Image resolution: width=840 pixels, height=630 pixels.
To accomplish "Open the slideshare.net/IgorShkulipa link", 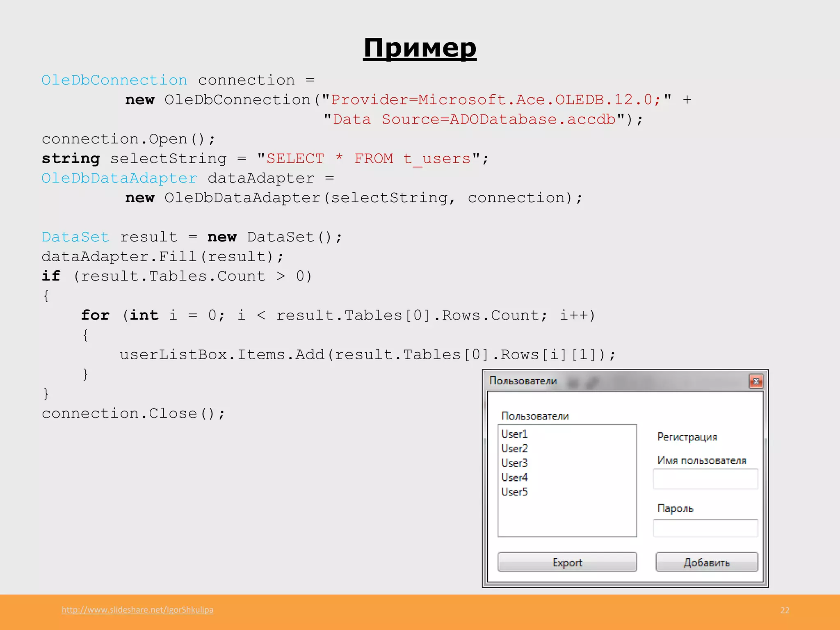I will click(137, 609).
